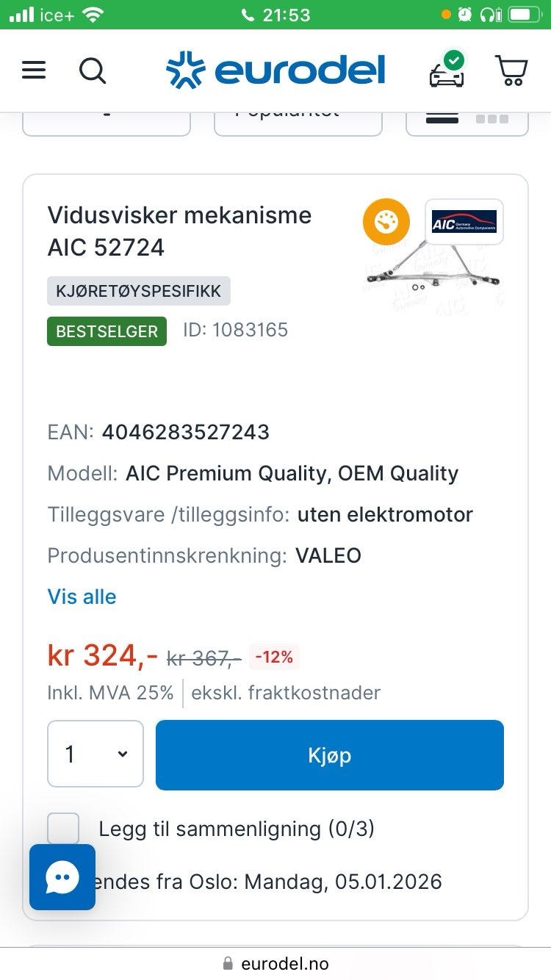The width and height of the screenshot is (551, 980).
Task: Tick the Legg til sammenligning checkbox
Action: [63, 829]
